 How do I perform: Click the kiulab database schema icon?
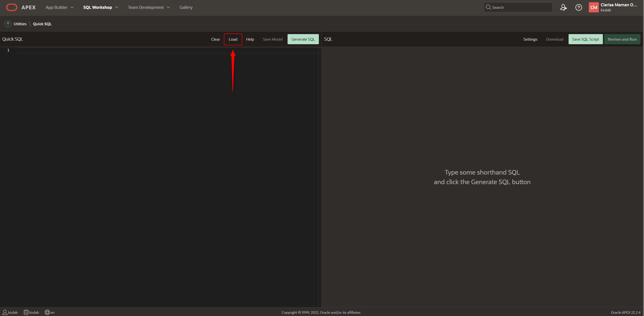point(26,312)
